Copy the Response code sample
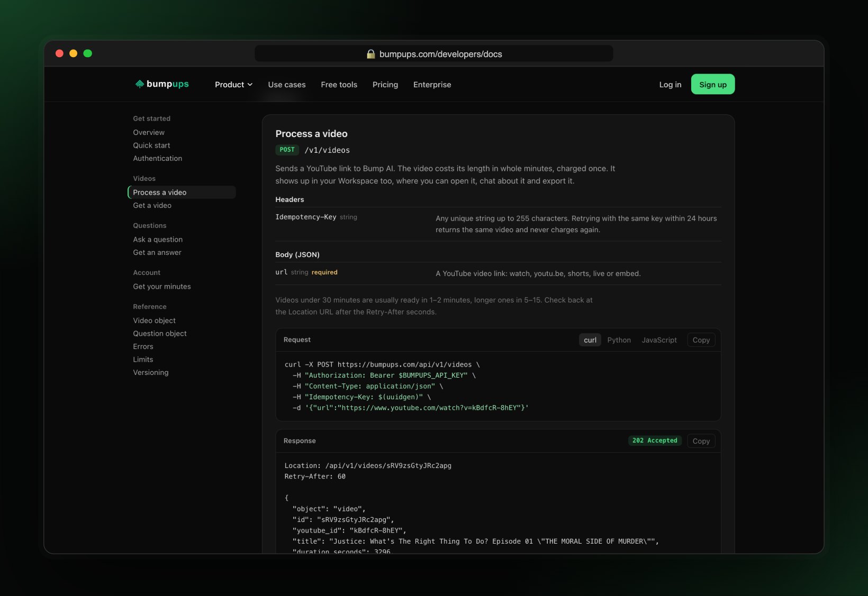The width and height of the screenshot is (868, 596). [701, 441]
